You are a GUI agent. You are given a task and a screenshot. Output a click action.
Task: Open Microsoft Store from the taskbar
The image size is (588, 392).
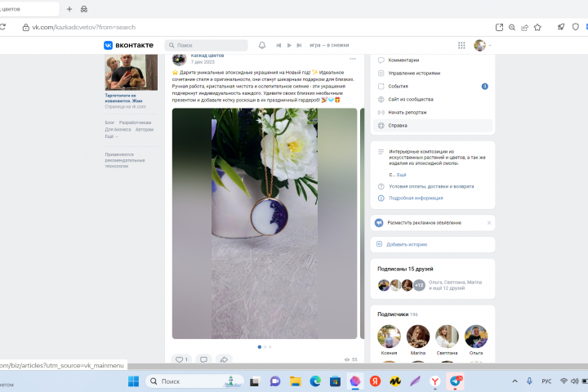point(336,381)
